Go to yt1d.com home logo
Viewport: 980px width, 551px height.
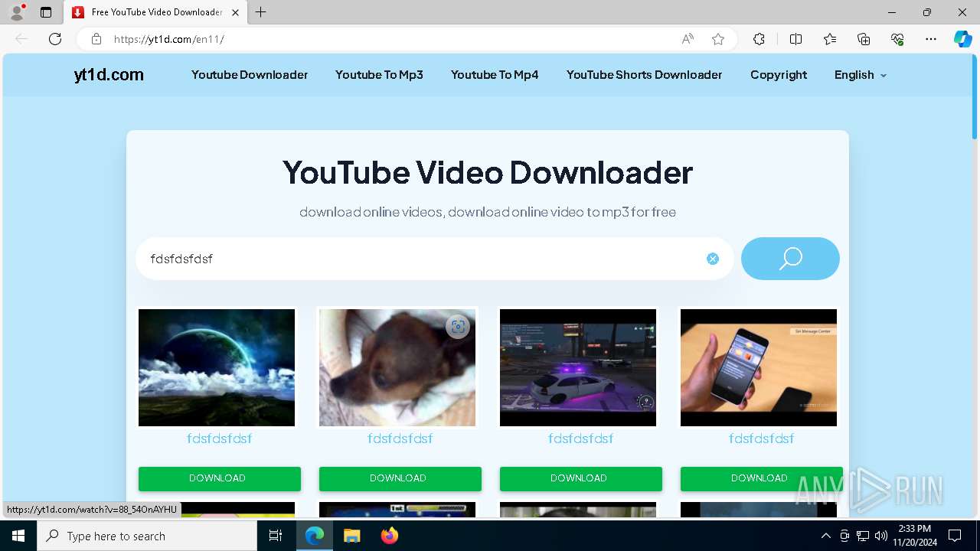pos(109,75)
